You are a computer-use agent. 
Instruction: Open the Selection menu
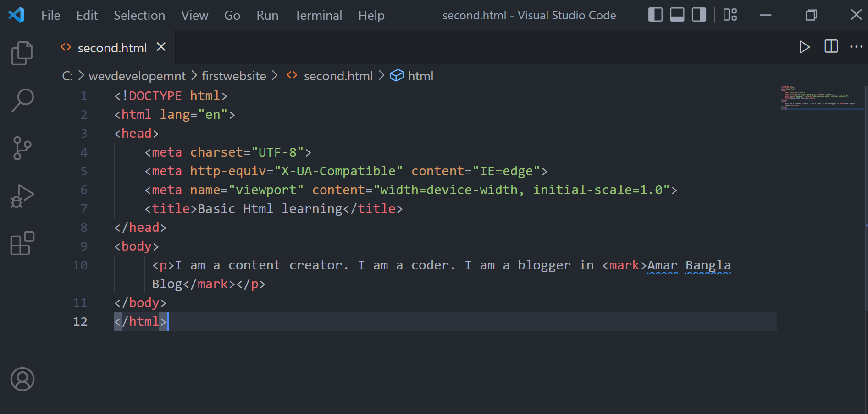139,15
